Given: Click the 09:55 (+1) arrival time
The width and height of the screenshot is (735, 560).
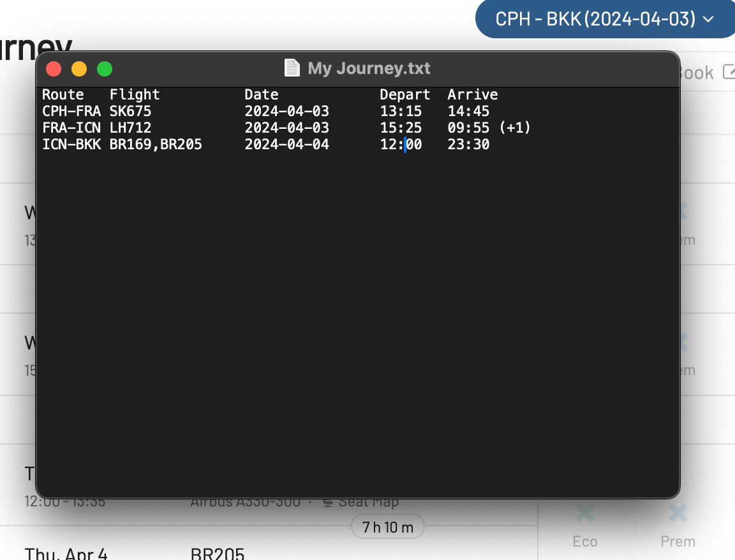Looking at the screenshot, I should tap(489, 128).
